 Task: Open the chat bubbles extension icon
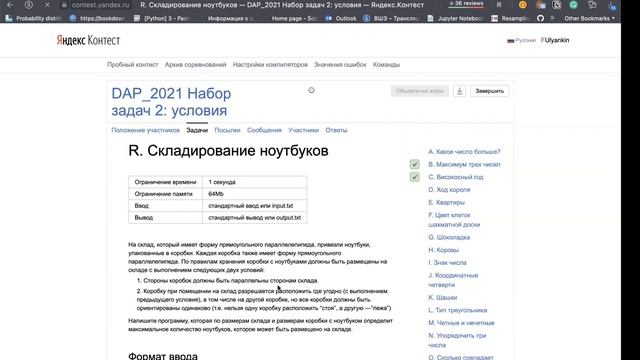(x=592, y=5)
